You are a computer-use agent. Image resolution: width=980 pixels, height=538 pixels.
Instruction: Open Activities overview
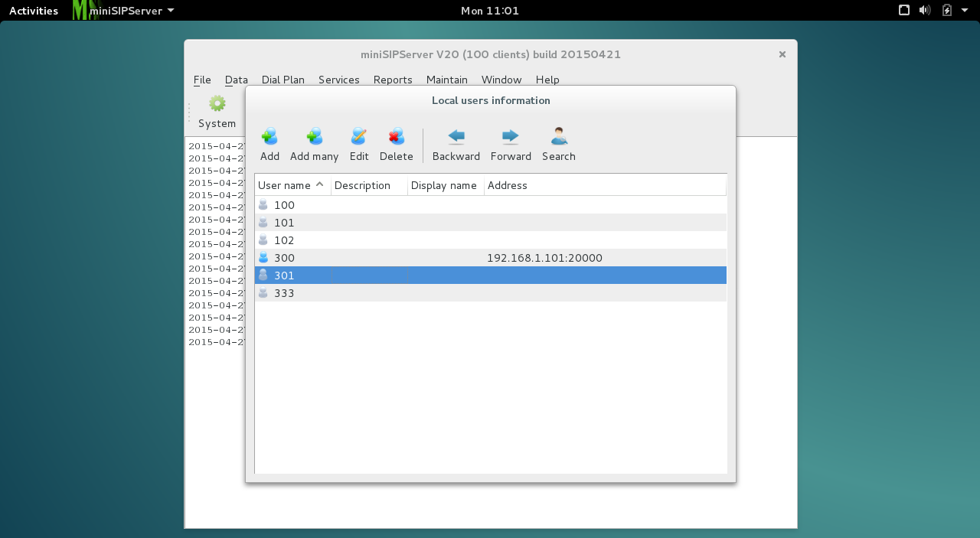34,11
